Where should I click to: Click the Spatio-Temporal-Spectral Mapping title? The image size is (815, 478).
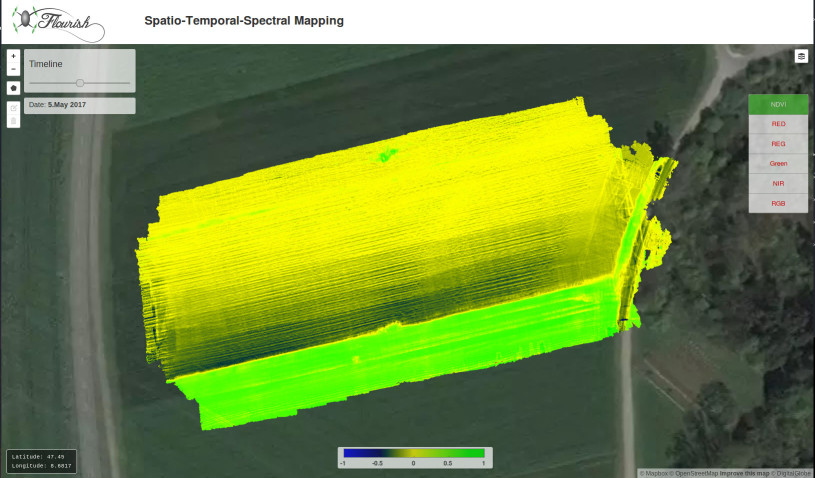[244, 21]
